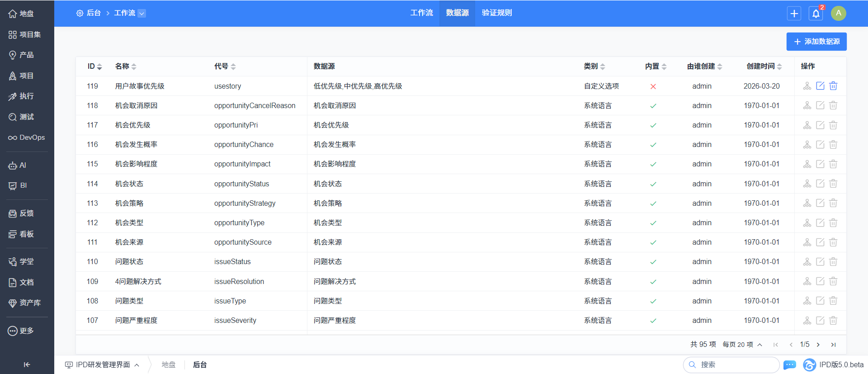The image size is (868, 374).
Task: Open DevOps from the sidebar
Action: 27,137
